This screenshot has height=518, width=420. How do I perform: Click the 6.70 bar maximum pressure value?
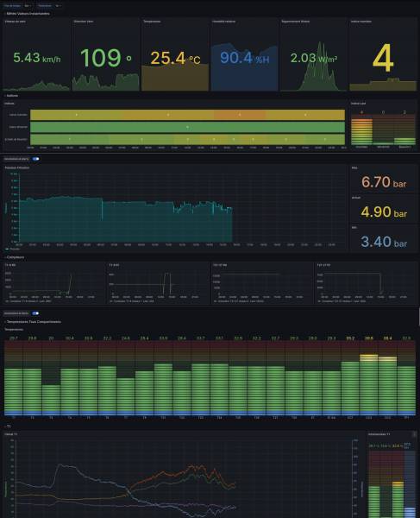click(x=384, y=182)
